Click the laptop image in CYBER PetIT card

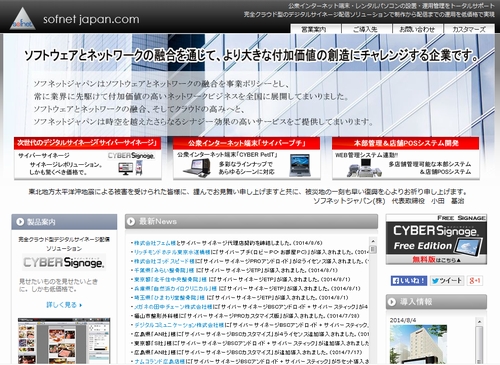pyautogui.click(x=300, y=165)
